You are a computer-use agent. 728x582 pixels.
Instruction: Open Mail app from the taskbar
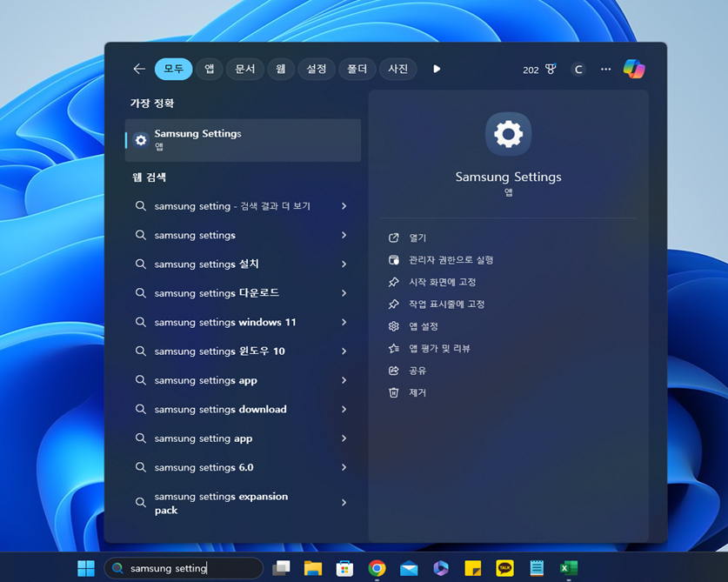409,568
